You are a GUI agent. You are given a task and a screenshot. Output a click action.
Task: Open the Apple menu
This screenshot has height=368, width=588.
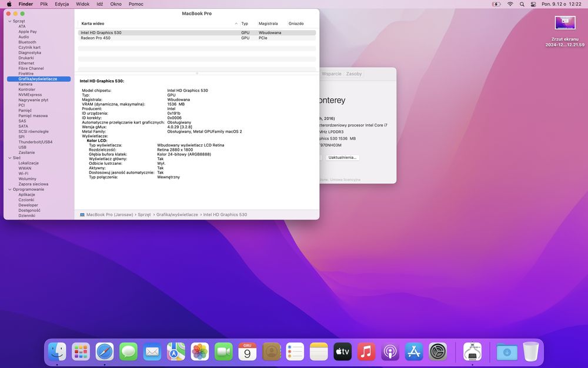click(9, 4)
